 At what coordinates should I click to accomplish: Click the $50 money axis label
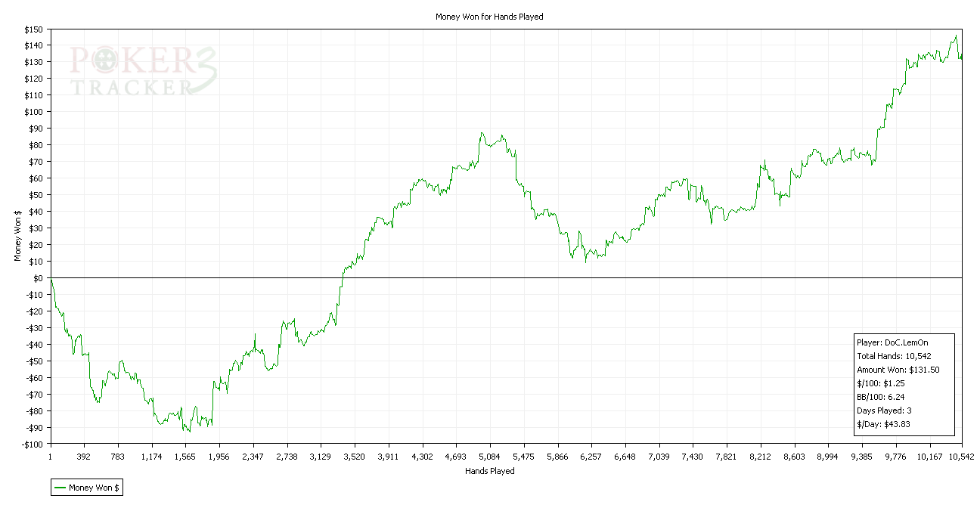tap(37, 196)
